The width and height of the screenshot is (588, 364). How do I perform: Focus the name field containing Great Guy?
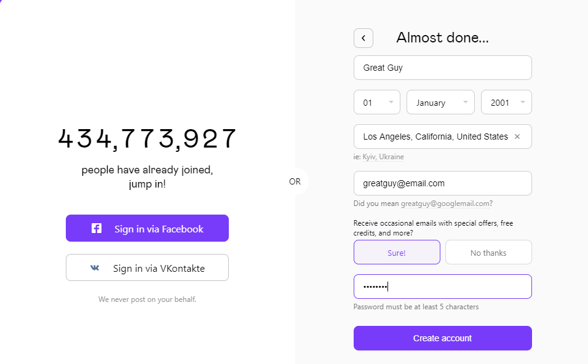[442, 68]
